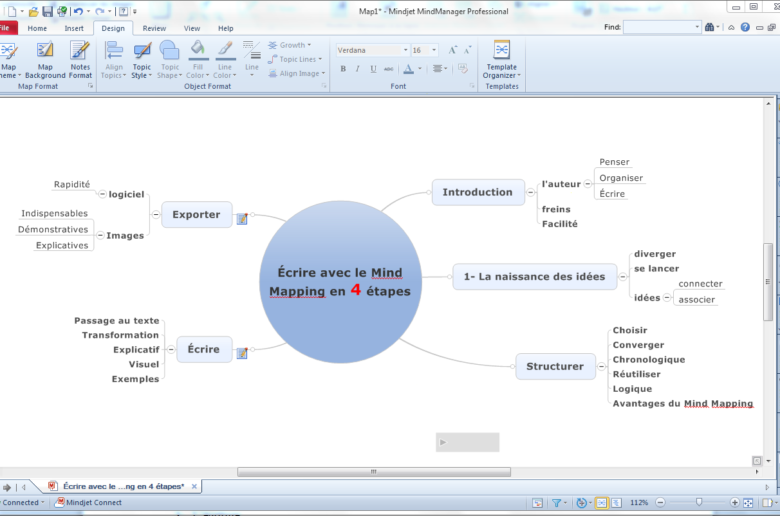Open Map Background settings
This screenshot has width=780, height=516.
45,61
